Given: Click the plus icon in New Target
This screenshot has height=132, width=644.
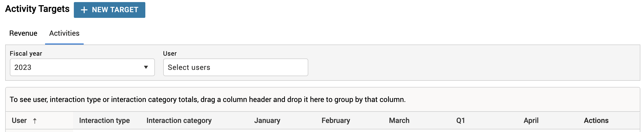Looking at the screenshot, I should (84, 10).
